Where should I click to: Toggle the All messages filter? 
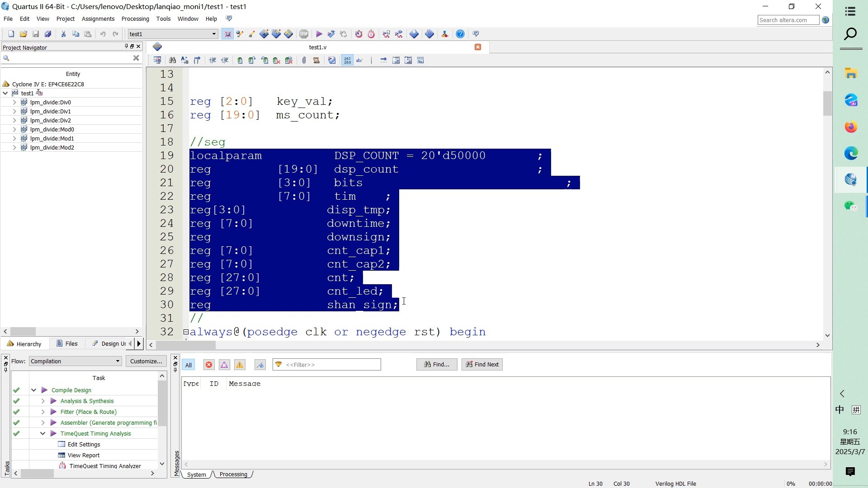(189, 365)
